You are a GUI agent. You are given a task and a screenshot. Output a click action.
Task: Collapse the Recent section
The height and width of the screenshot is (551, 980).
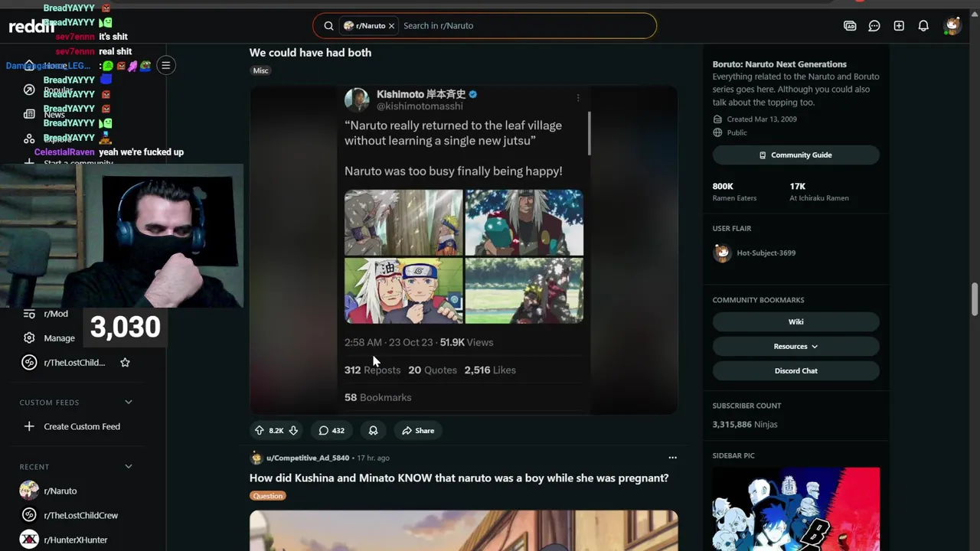[128, 466]
